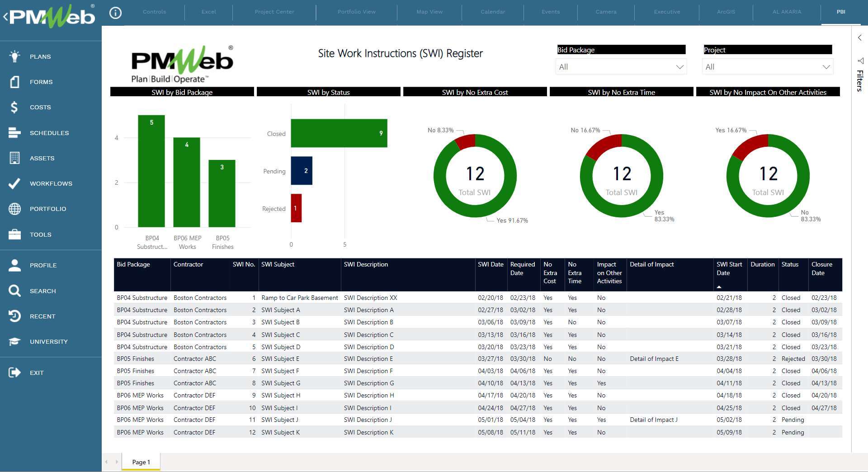Click the info circle icon in header
This screenshot has width=868, height=472.
[116, 13]
